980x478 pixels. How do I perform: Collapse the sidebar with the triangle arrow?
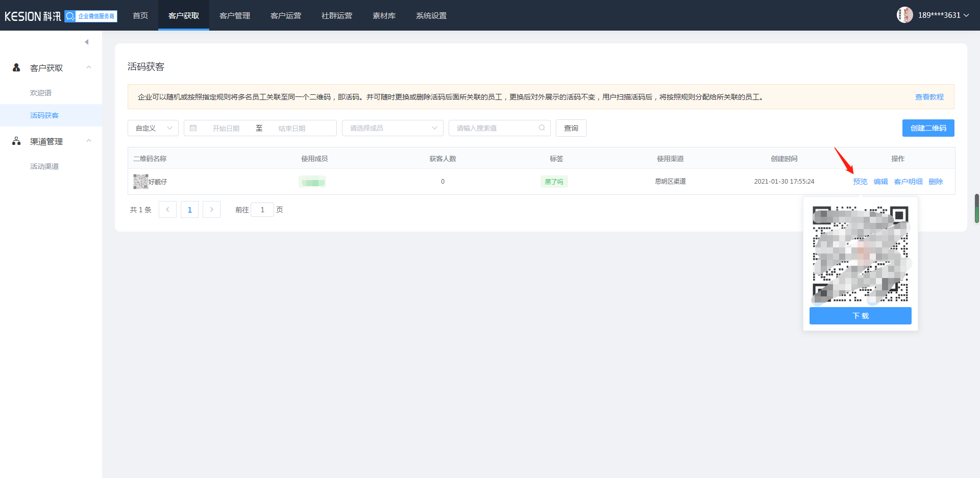[x=87, y=42]
